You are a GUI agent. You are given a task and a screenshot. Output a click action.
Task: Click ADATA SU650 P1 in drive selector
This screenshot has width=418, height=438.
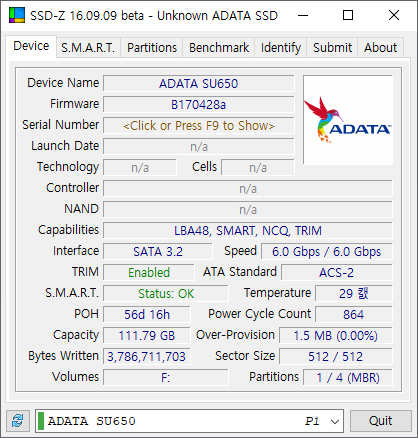(x=189, y=421)
